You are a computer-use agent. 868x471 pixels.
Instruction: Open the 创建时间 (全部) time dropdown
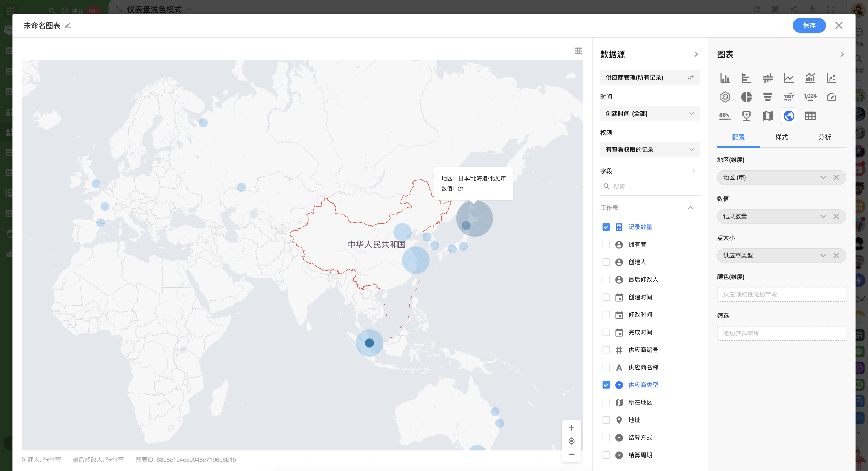(x=650, y=114)
